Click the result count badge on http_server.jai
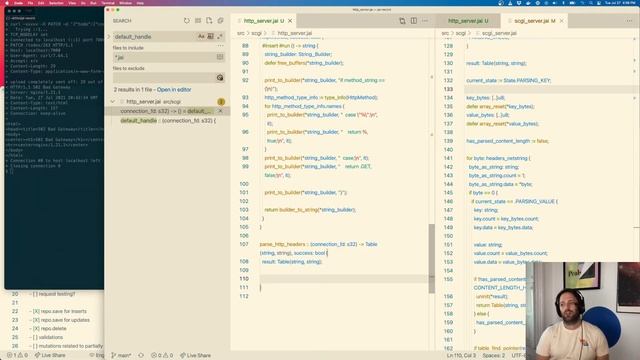The width and height of the screenshot is (640, 360). tap(221, 102)
